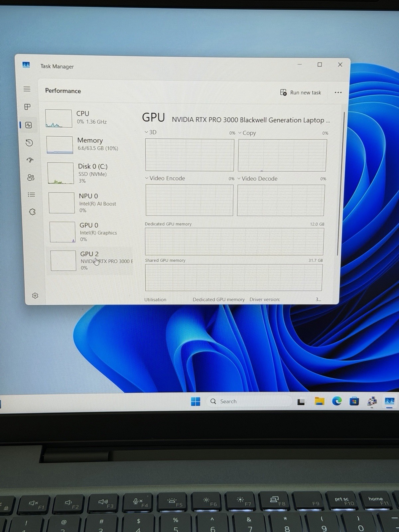Click the Memory usage mini graph thumbnail
The width and height of the screenshot is (399, 532).
pyautogui.click(x=60, y=145)
